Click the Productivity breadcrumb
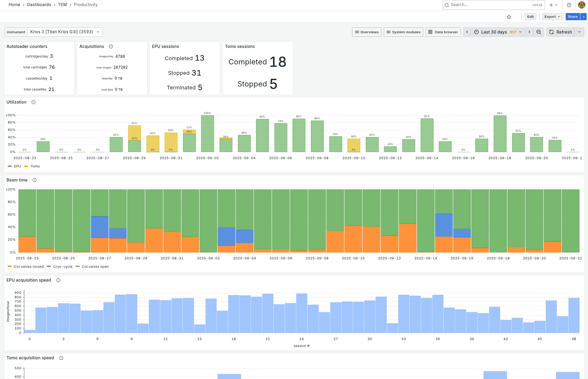This screenshot has width=588, height=379. (86, 5)
